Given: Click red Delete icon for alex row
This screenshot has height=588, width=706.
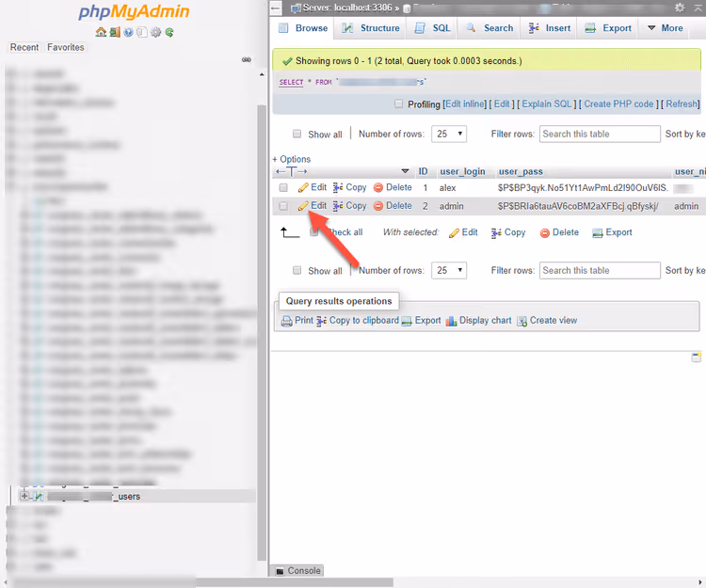Looking at the screenshot, I should click(378, 187).
